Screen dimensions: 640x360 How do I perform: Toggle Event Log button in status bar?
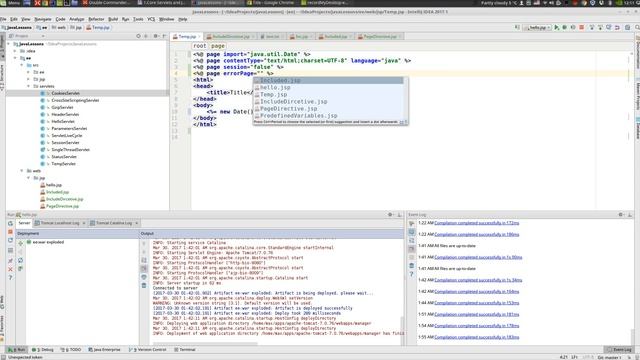click(x=619, y=349)
